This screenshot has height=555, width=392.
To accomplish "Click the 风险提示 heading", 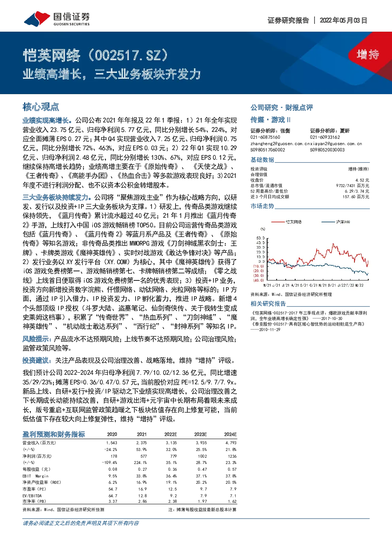I will tap(37, 339).
